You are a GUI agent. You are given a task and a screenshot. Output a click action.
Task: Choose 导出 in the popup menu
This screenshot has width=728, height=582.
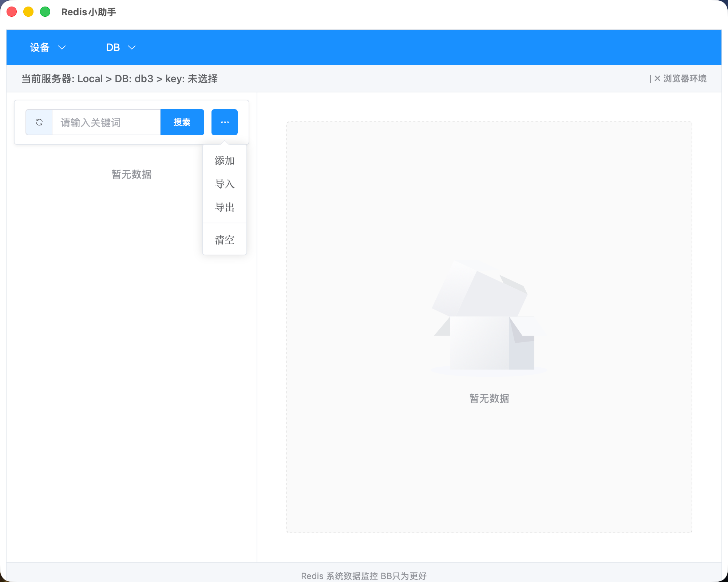click(225, 207)
